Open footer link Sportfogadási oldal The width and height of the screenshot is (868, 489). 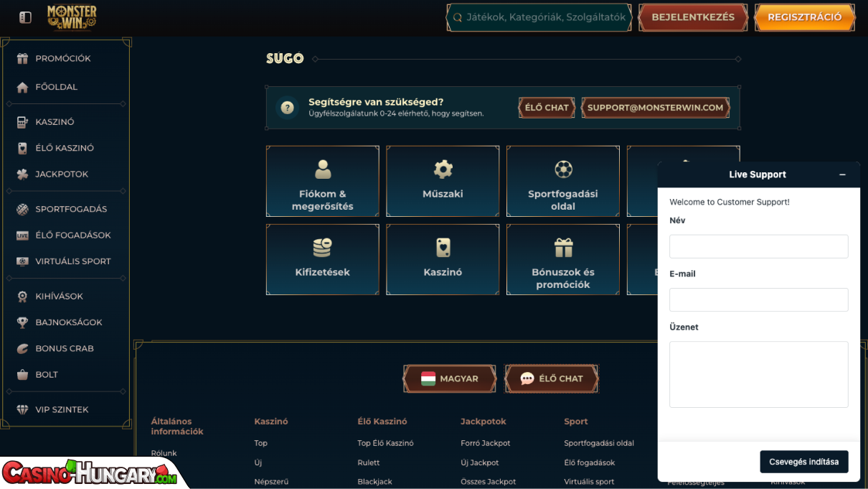pos(599,443)
